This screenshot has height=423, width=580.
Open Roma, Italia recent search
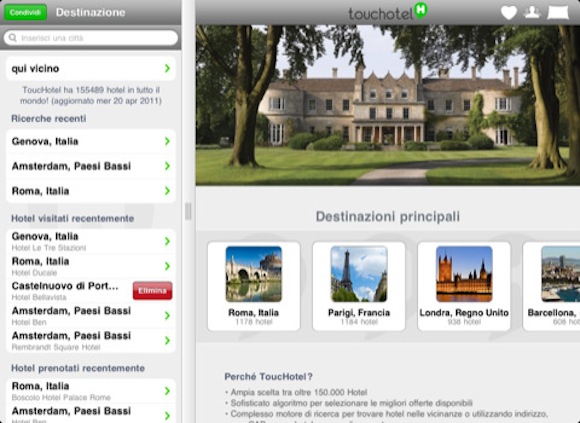click(x=91, y=191)
